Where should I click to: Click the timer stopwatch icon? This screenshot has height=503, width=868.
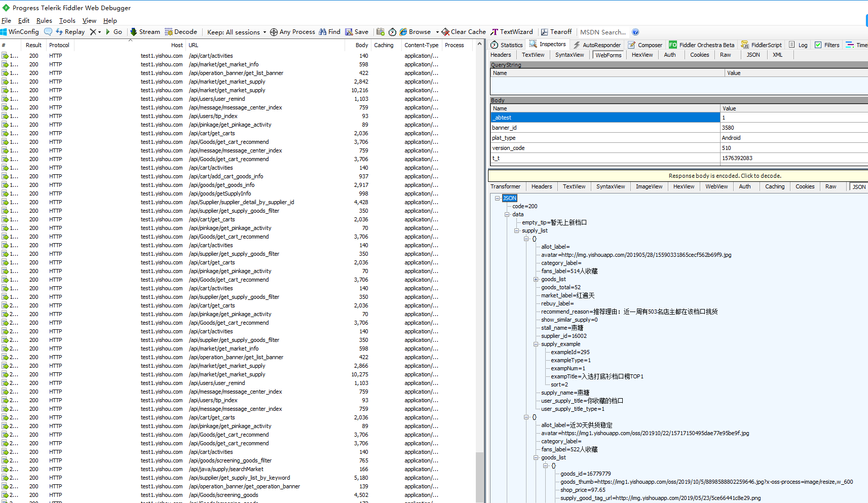[393, 32]
